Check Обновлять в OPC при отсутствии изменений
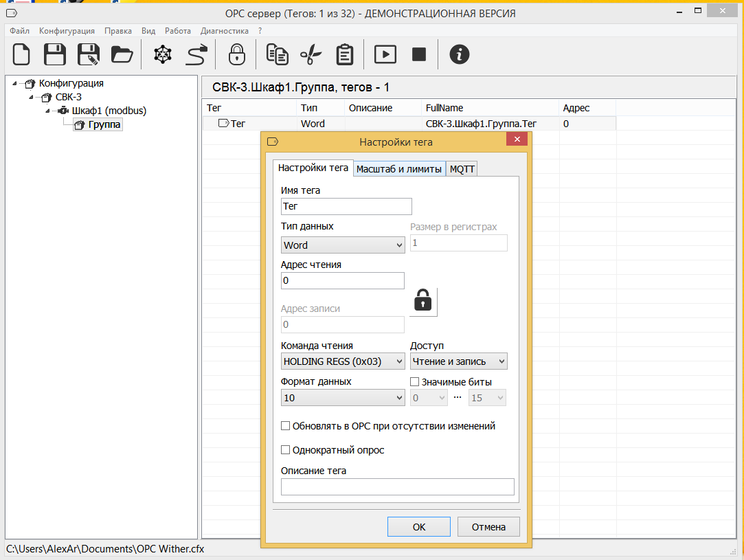Screen dimensions: 744x560 (x=285, y=426)
